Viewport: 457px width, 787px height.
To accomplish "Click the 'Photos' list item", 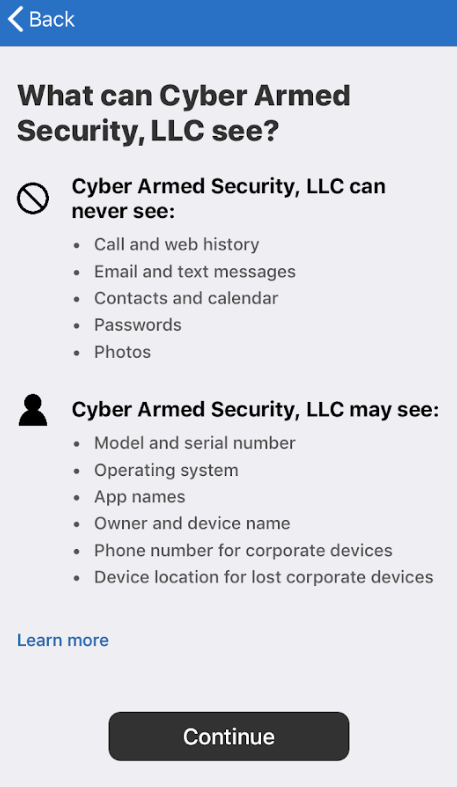I will click(x=122, y=352).
